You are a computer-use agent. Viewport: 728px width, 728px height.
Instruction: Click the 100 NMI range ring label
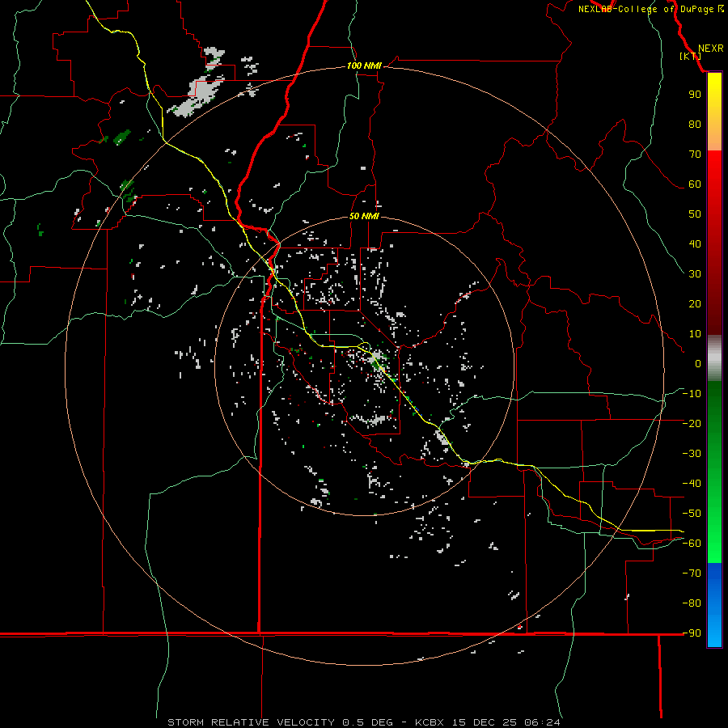(x=364, y=66)
